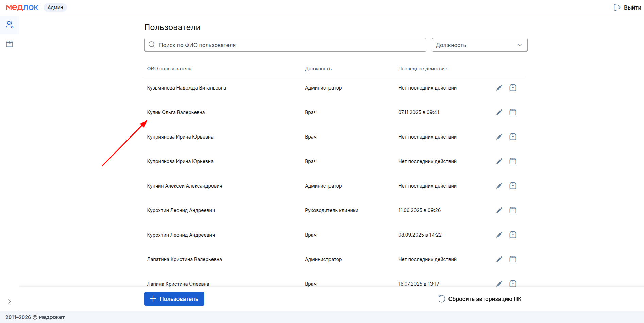Image resolution: width=644 pixels, height=323 pixels.
Task: Select the ФИО пользователя column header
Action: coord(169,69)
